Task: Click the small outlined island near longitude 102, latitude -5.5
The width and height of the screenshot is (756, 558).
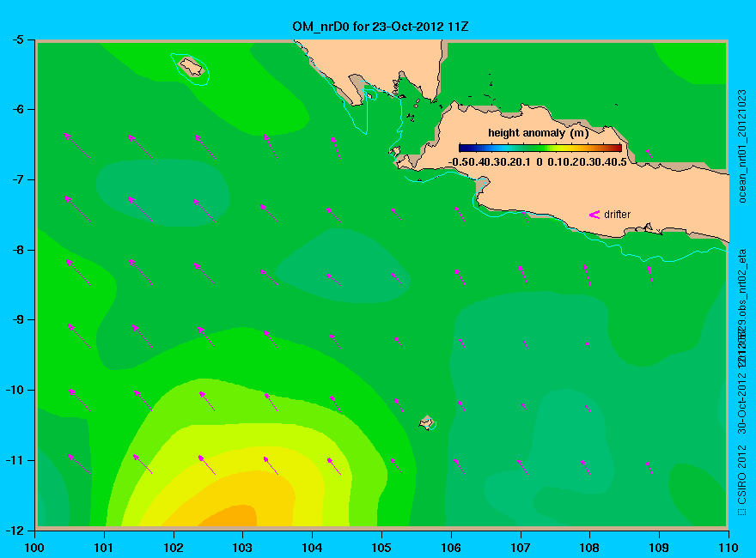Action: click(192, 67)
